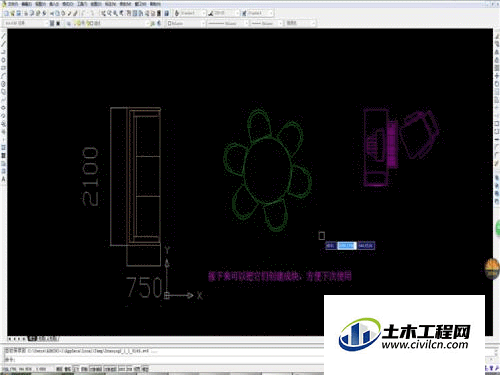Open the table style Standard dropdown
Viewport: 500px width, 375px height.
[x=260, y=13]
